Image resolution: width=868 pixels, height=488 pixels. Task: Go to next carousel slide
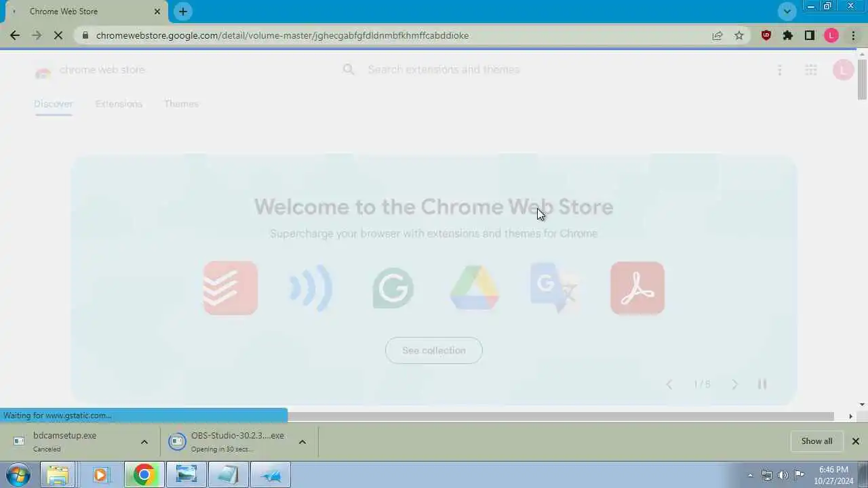click(x=734, y=384)
